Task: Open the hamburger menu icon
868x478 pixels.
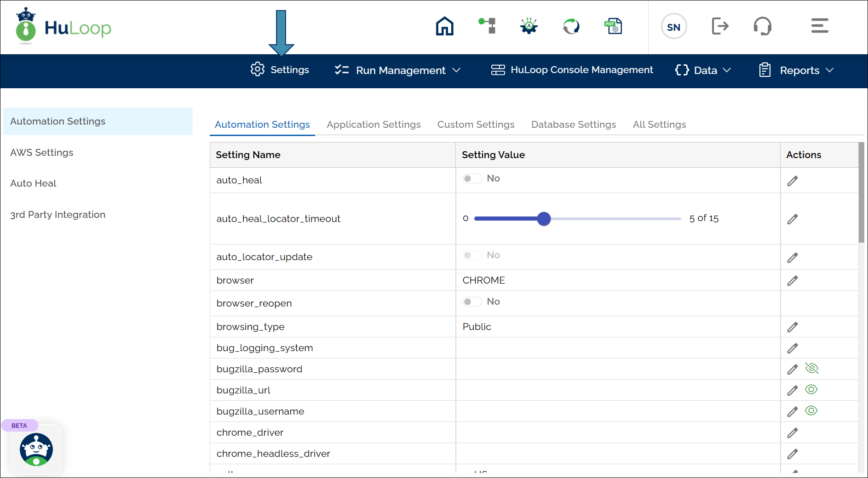Action: (819, 26)
